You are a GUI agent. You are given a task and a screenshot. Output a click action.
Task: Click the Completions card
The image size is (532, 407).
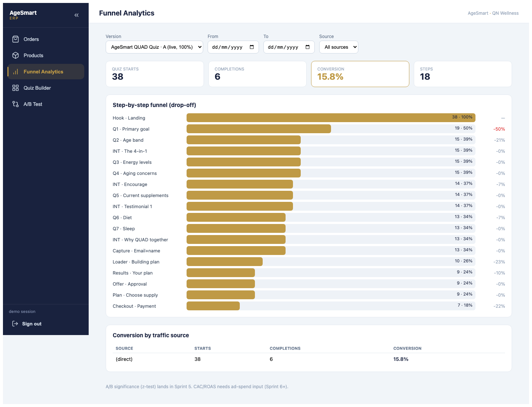[257, 74]
